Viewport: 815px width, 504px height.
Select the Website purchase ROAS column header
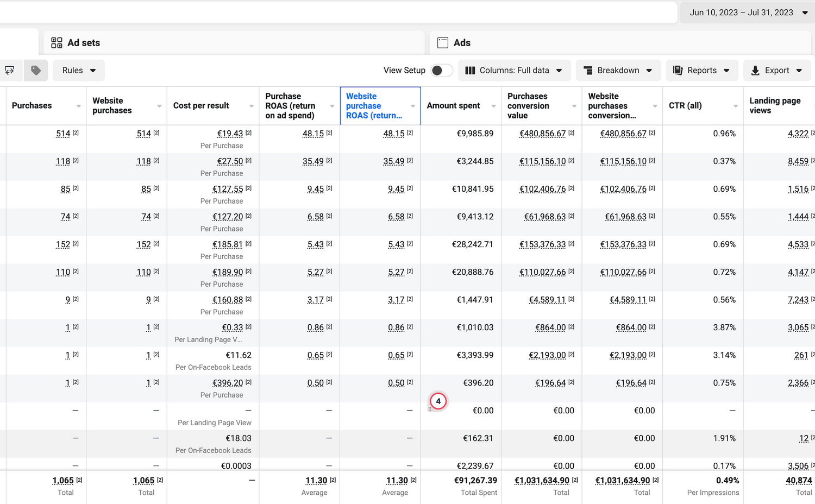click(x=374, y=106)
